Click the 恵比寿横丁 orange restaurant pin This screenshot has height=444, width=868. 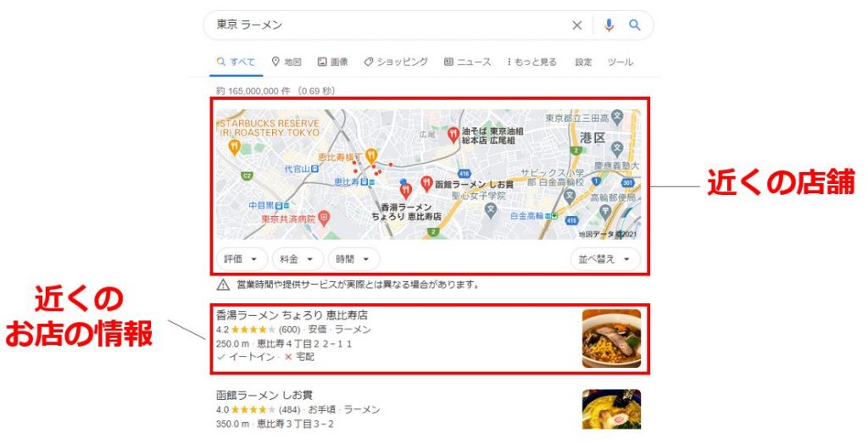(x=371, y=156)
